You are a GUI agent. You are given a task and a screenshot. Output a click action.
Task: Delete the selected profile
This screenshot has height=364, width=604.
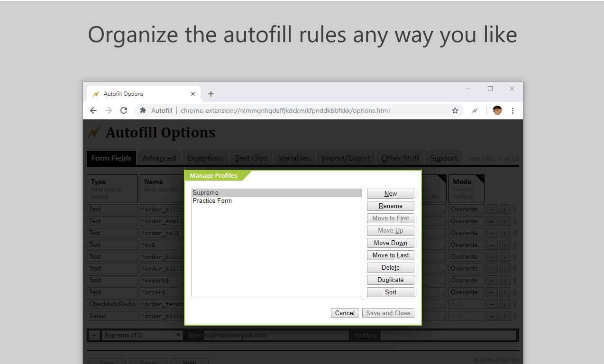391,267
